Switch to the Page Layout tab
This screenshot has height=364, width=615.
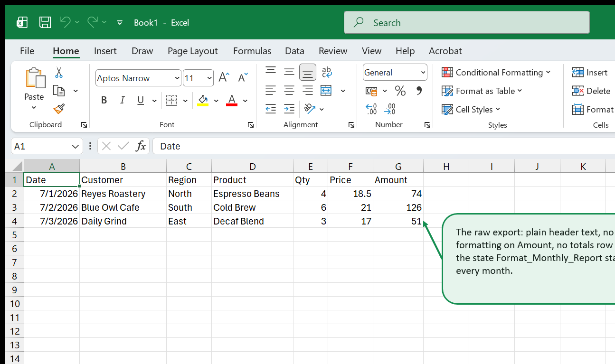pyautogui.click(x=192, y=51)
